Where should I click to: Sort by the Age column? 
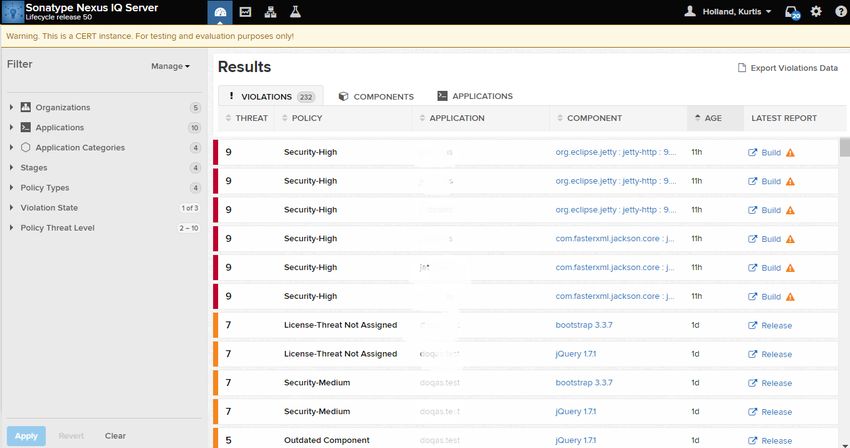pyautogui.click(x=708, y=118)
